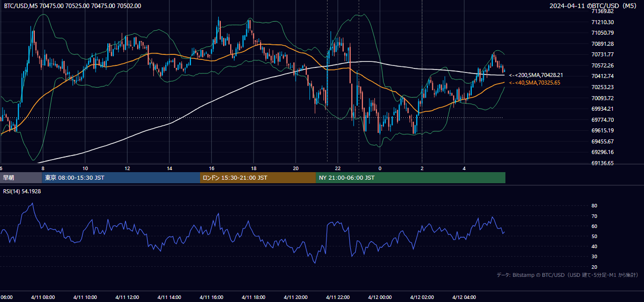Click the price axis value 70572.26

point(602,65)
